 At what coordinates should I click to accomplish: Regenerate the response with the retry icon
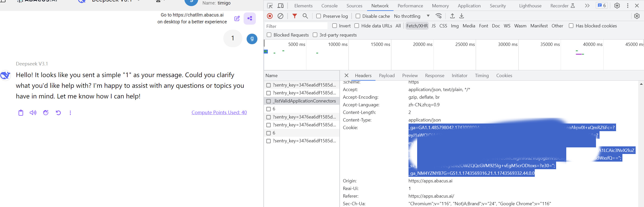[x=58, y=113]
